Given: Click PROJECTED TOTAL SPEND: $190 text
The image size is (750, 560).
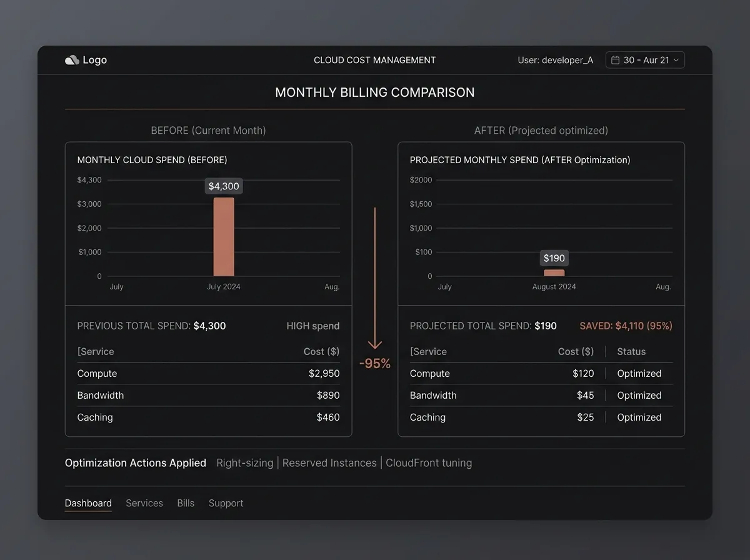Looking at the screenshot, I should [483, 326].
